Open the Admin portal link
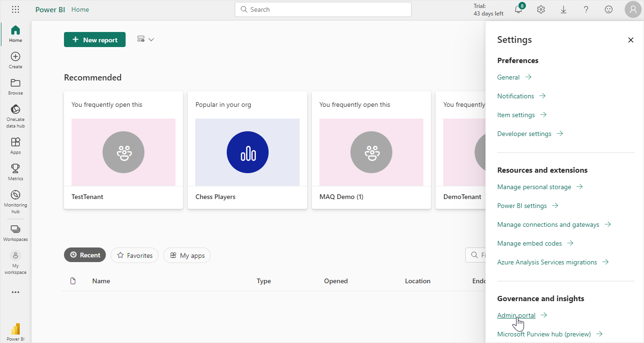644x343 pixels. pyautogui.click(x=516, y=315)
